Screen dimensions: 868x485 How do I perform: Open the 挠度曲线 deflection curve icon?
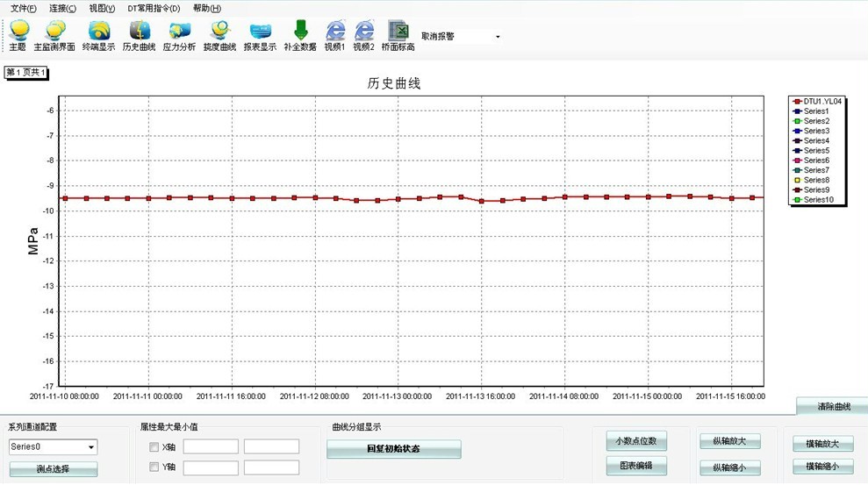(x=219, y=35)
